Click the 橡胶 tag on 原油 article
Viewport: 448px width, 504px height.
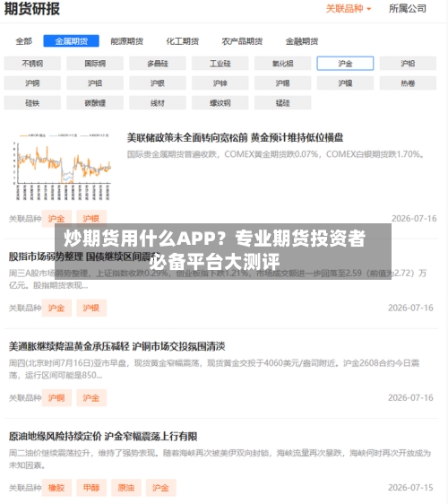click(x=56, y=488)
